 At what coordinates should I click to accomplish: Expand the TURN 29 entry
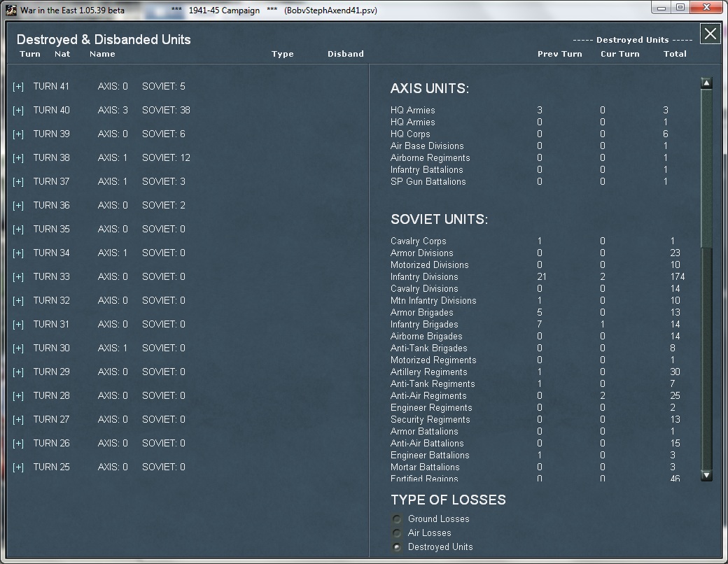[x=18, y=372]
